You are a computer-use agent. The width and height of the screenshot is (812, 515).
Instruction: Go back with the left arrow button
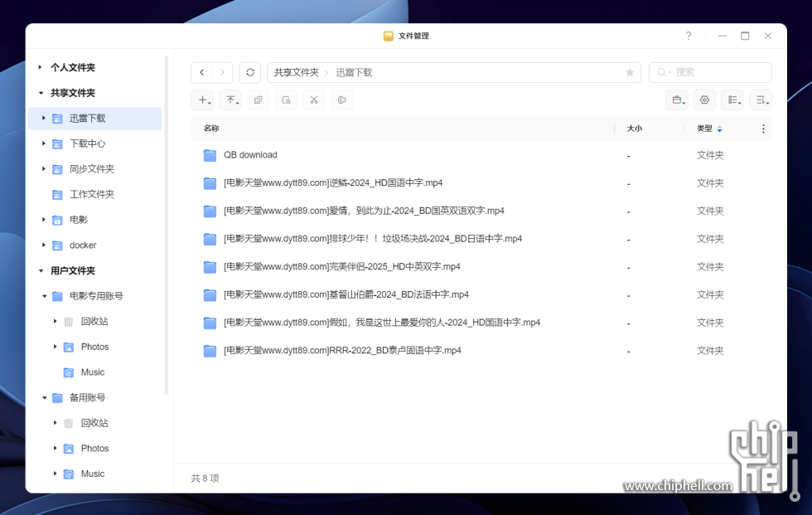pos(202,72)
